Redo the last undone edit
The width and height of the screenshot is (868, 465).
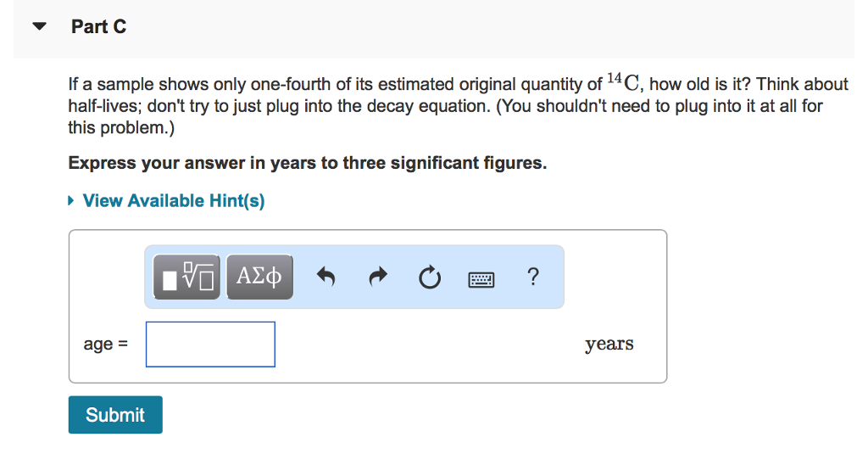coord(378,277)
